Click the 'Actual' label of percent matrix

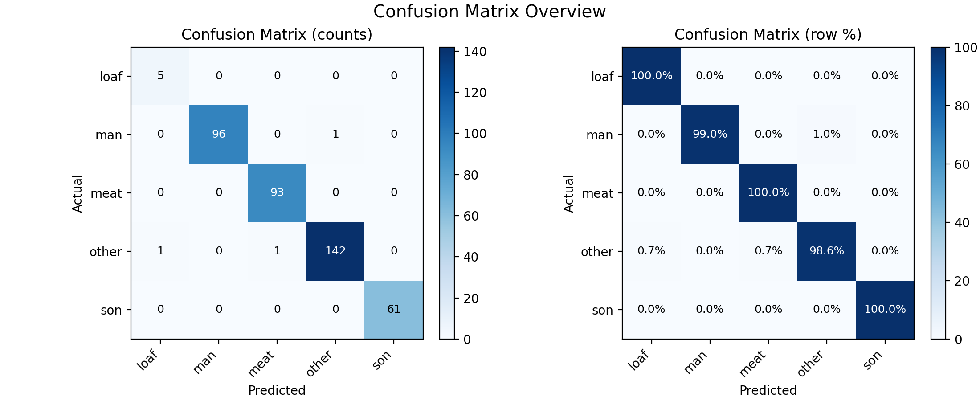(x=568, y=193)
